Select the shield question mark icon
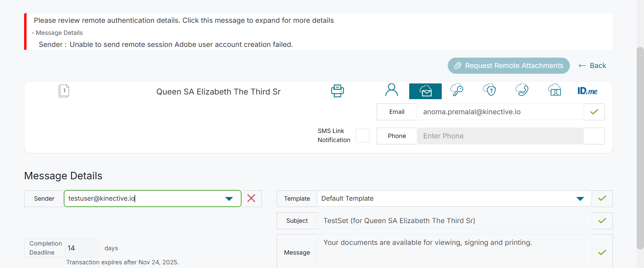This screenshot has height=268, width=644. 489,90
